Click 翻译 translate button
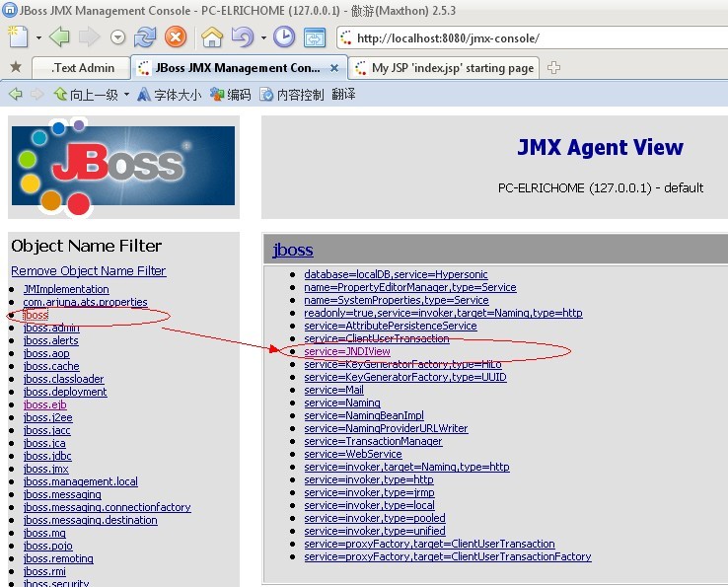This screenshot has height=587, width=728. click(343, 95)
